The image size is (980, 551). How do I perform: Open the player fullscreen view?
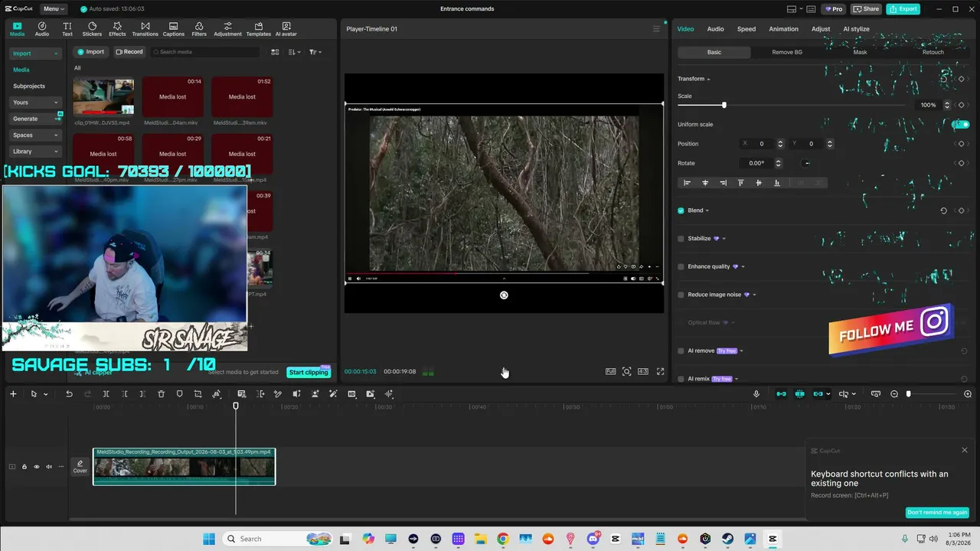click(x=660, y=372)
